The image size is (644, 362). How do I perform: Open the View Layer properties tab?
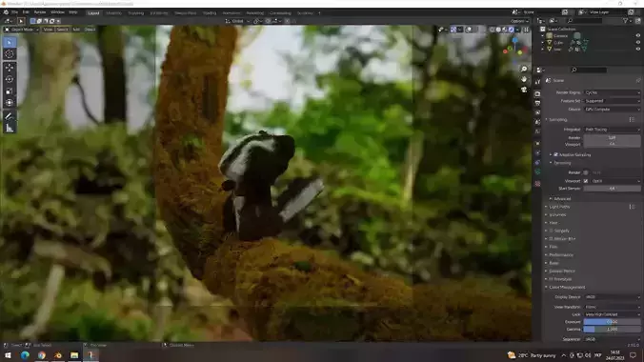pyautogui.click(x=537, y=112)
